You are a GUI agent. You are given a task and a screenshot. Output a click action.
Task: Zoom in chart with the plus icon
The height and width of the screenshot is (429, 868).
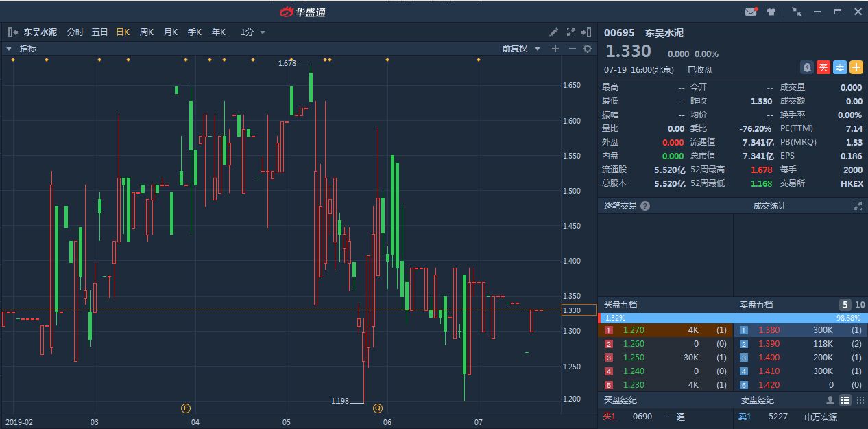pyautogui.click(x=555, y=49)
